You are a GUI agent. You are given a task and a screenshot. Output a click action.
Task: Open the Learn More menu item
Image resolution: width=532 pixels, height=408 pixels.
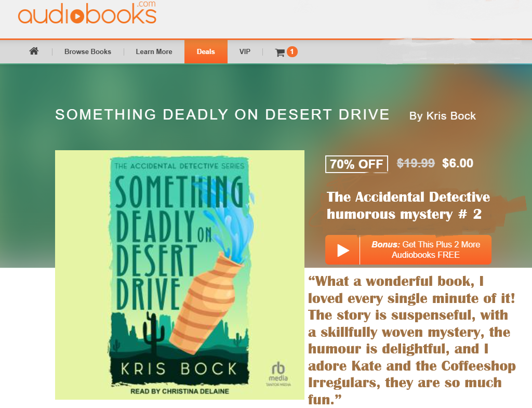(x=154, y=51)
